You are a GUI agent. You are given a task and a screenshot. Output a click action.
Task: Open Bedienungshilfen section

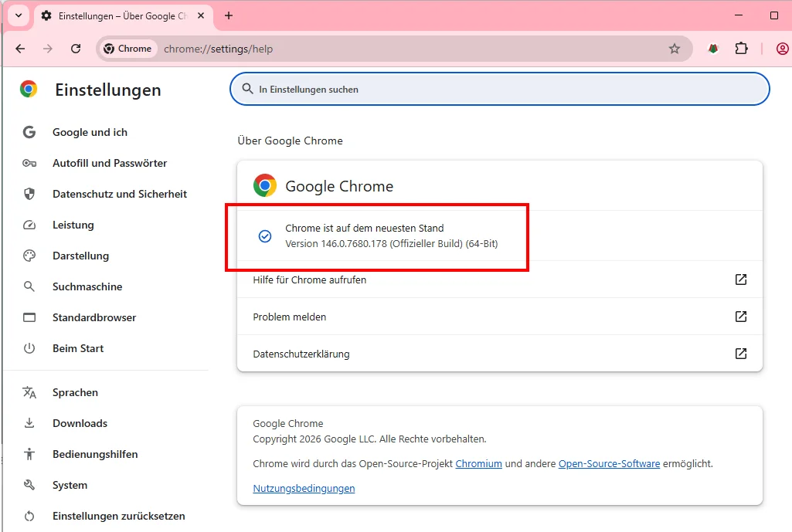coord(95,454)
